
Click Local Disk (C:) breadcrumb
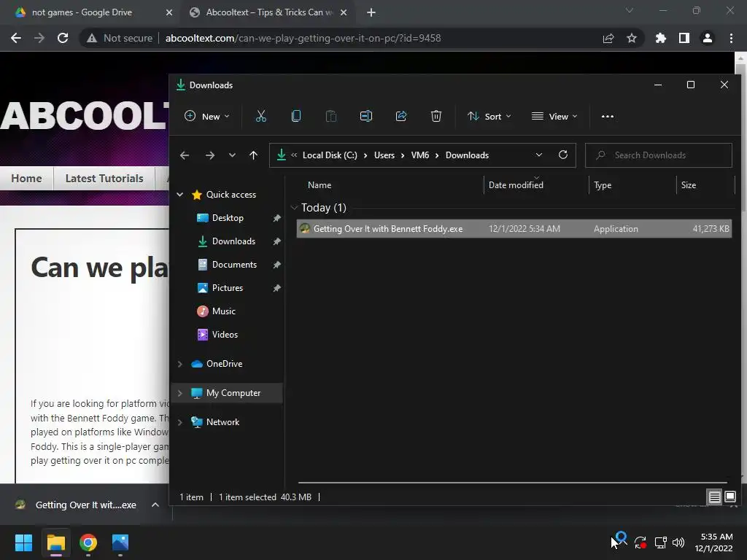[x=330, y=155]
